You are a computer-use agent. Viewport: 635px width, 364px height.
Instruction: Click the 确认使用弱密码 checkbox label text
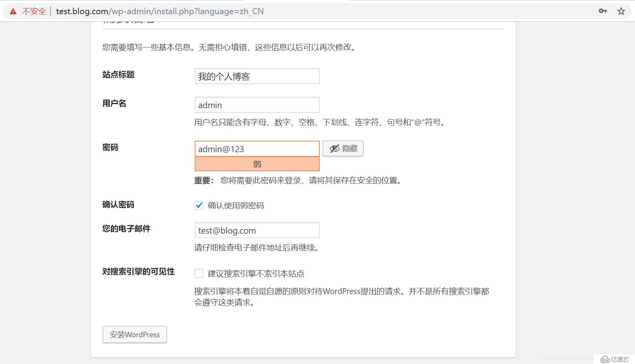(236, 206)
